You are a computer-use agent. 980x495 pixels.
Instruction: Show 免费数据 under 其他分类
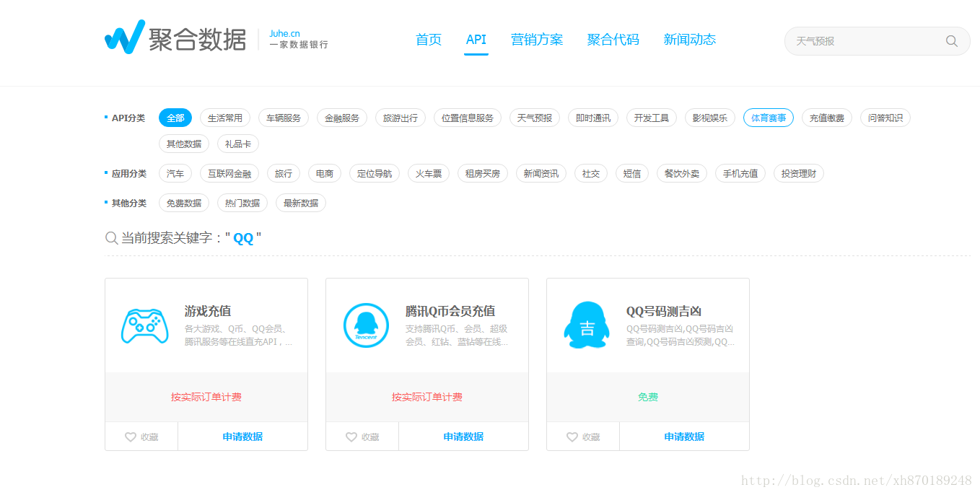click(x=184, y=203)
